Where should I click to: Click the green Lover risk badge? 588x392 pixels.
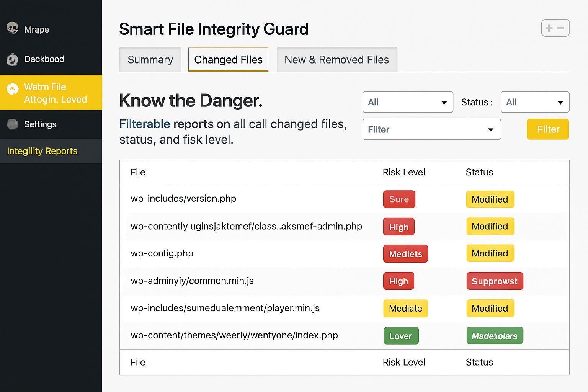pos(401,336)
